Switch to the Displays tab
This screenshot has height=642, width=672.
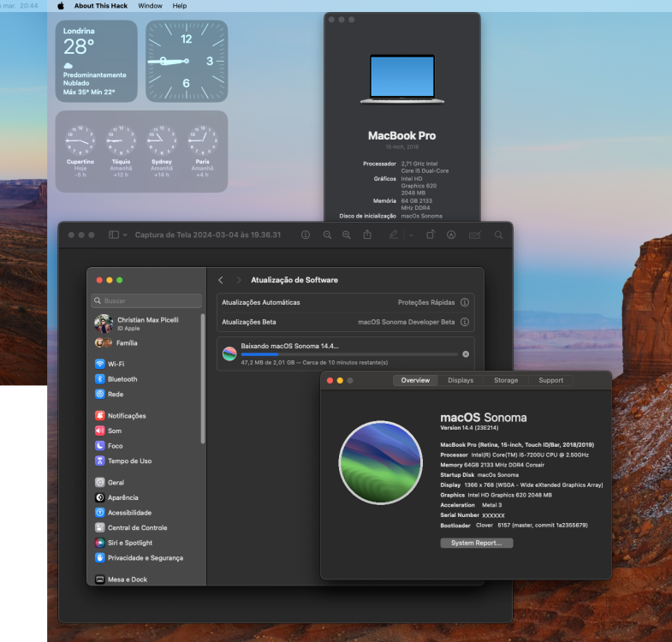(x=461, y=380)
